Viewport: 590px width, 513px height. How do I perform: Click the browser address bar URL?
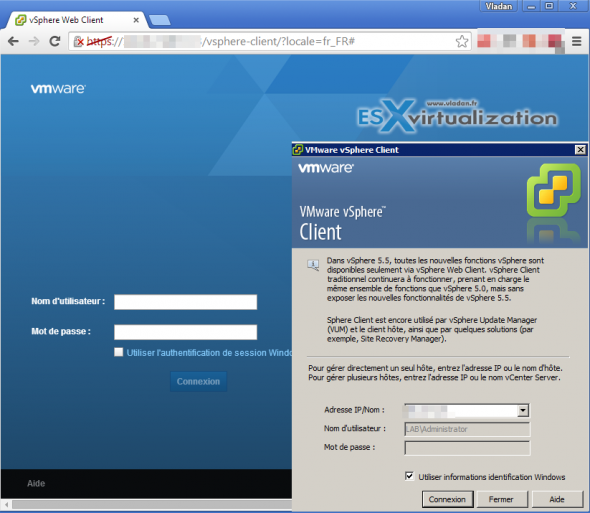pyautogui.click(x=269, y=41)
